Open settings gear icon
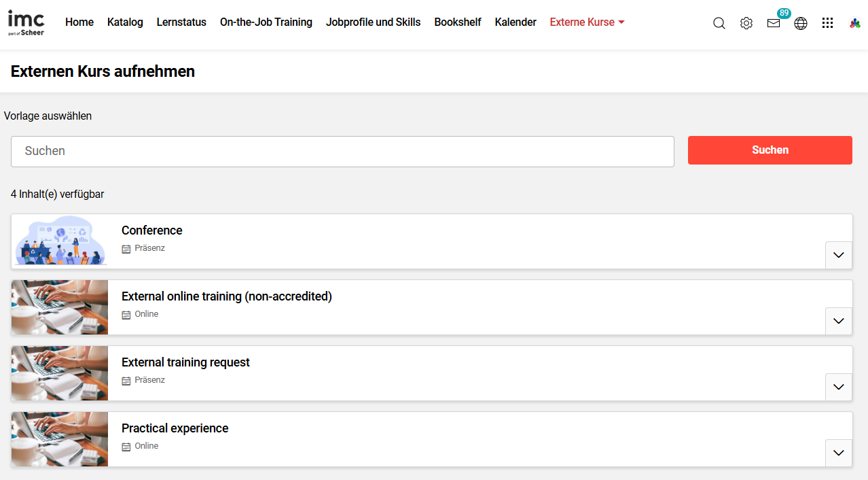 click(x=746, y=23)
